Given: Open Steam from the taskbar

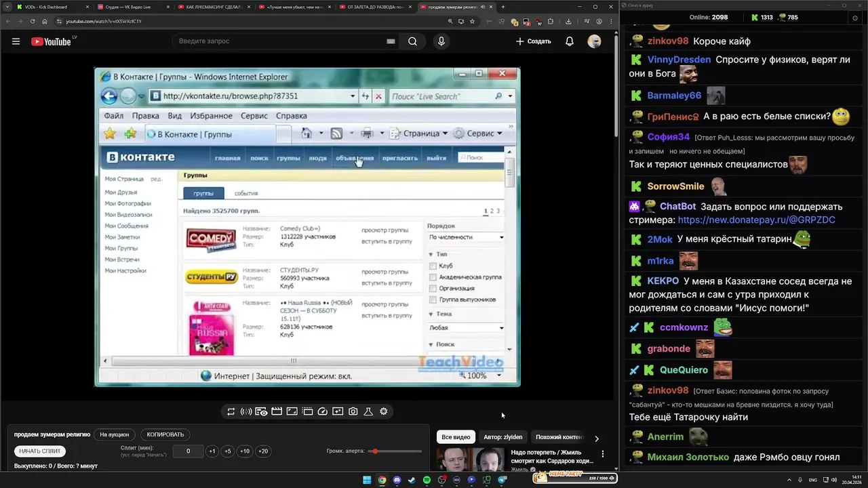Looking at the screenshot, I should tap(412, 480).
